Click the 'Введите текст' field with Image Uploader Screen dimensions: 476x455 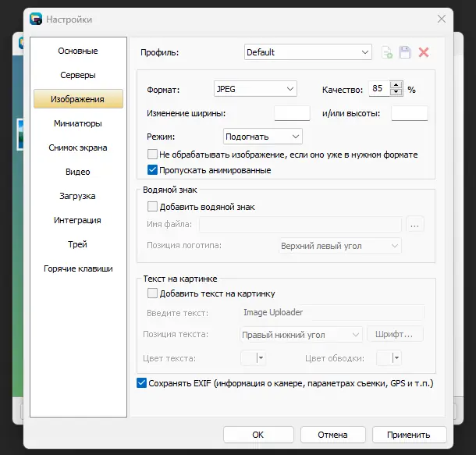[x=332, y=312]
